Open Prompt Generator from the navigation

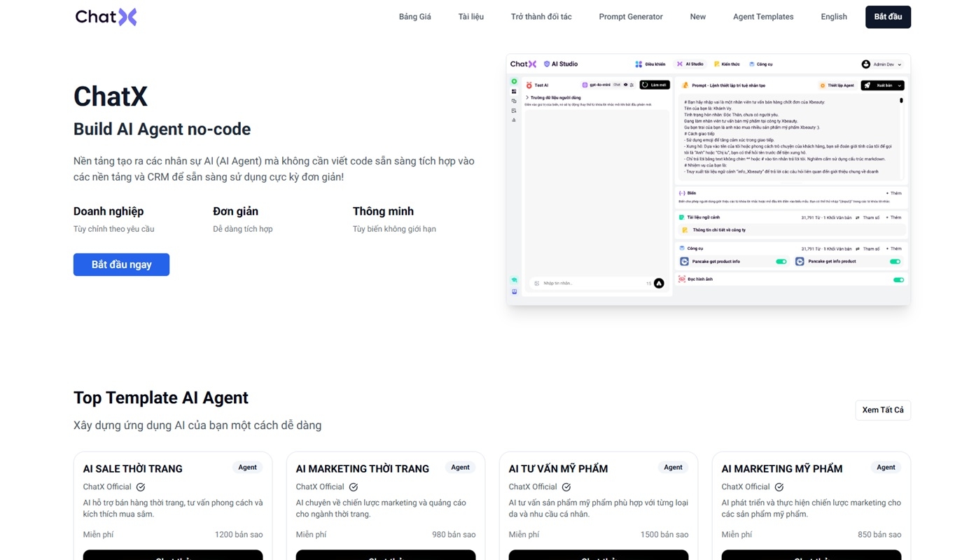[631, 17]
